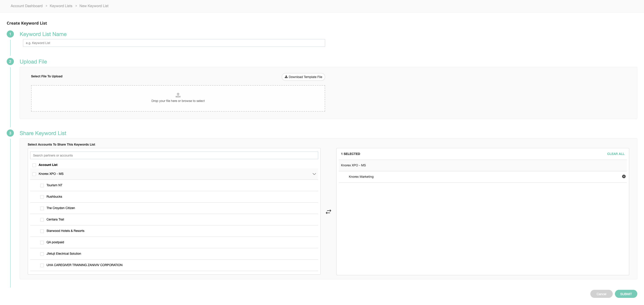Tick the Account List select-all checkbox
Viewport: 644px width, 305px height.
tap(34, 165)
